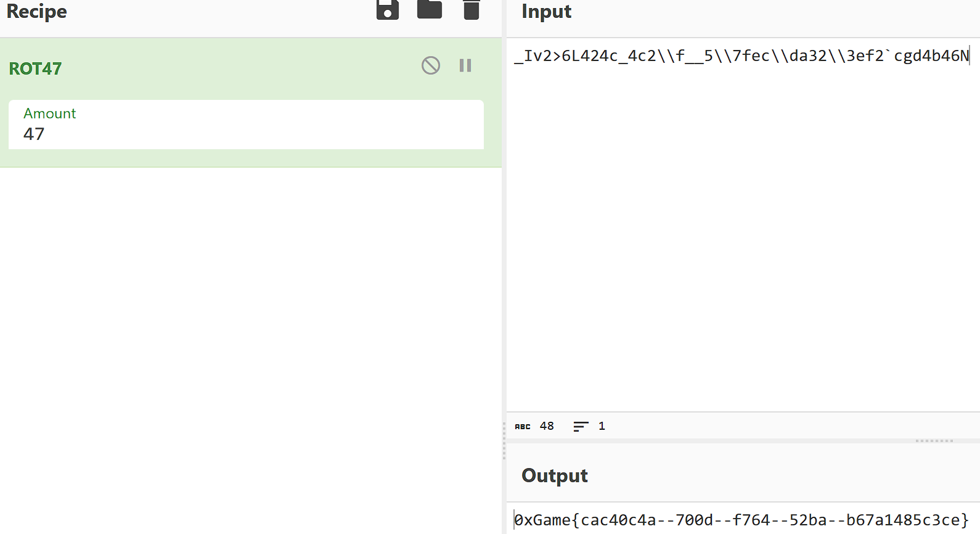This screenshot has width=980, height=534.
Task: Click the vertical splitter handle beside Recipe
Action: 504,441
